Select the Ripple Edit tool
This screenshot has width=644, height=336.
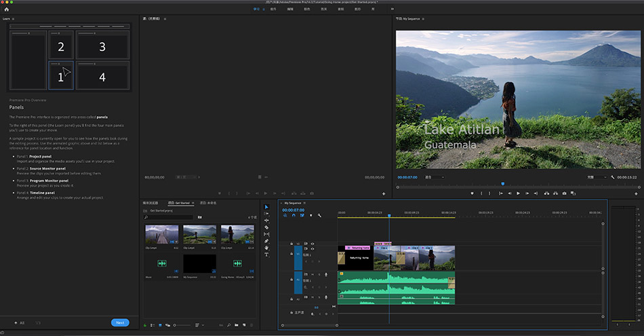pos(266,221)
